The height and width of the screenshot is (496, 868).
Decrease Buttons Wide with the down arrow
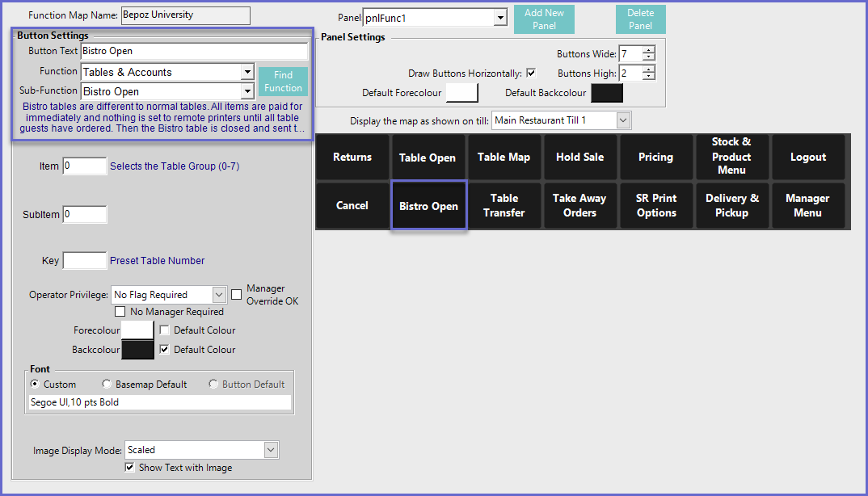(649, 57)
